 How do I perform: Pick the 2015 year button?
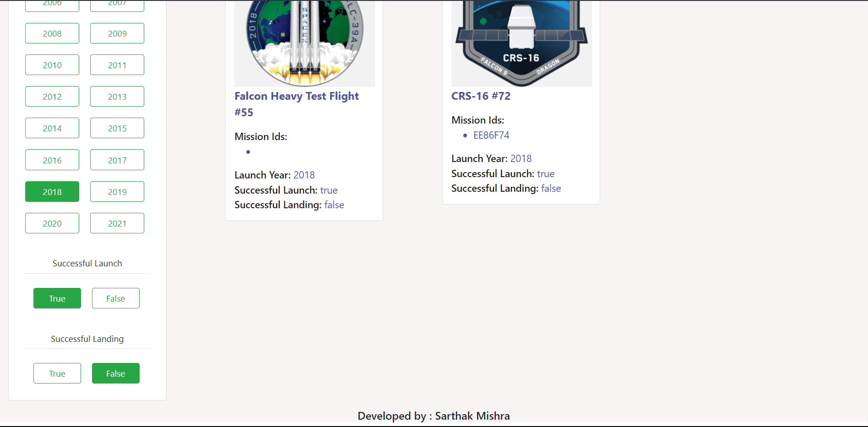click(x=117, y=128)
